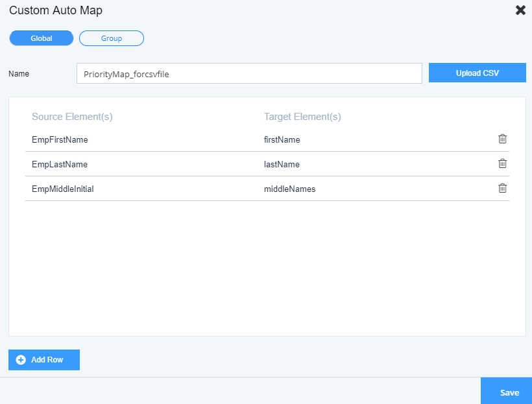Switch to the Group tab
The width and height of the screenshot is (532, 404).
pos(112,38)
